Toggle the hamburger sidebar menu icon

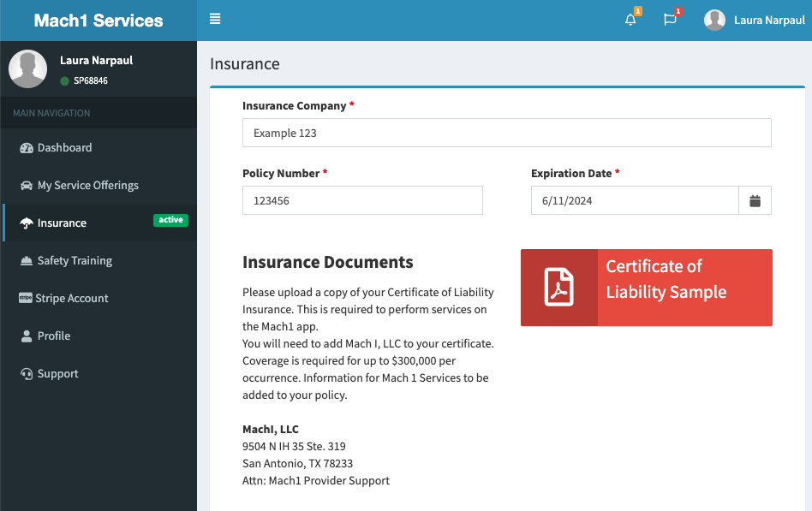point(215,19)
